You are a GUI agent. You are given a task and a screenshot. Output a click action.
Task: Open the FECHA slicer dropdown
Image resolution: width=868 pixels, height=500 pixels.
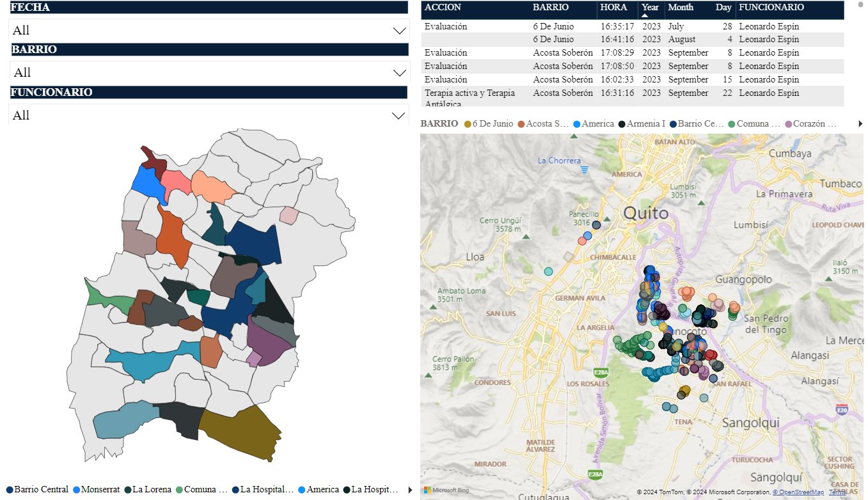pos(400,30)
